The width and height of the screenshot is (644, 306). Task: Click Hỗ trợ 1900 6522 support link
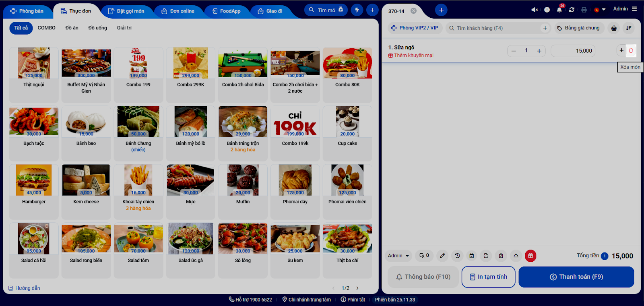tap(250, 300)
